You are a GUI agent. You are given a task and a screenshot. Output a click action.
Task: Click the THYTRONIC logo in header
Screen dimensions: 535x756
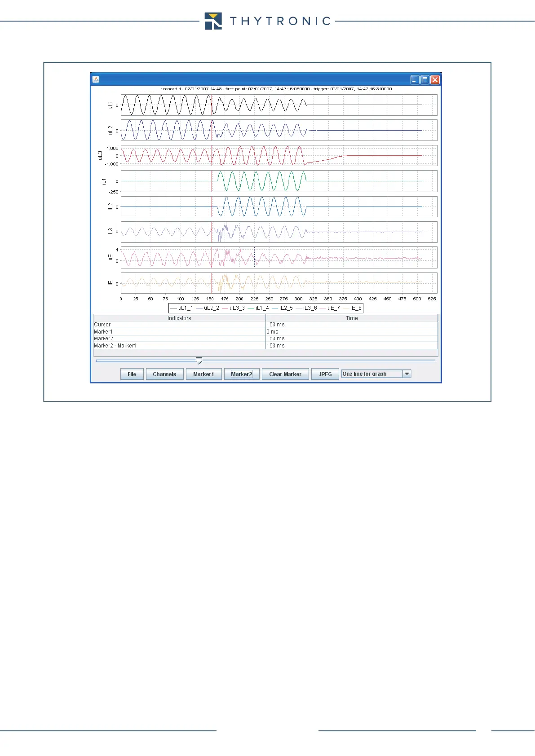click(x=268, y=21)
